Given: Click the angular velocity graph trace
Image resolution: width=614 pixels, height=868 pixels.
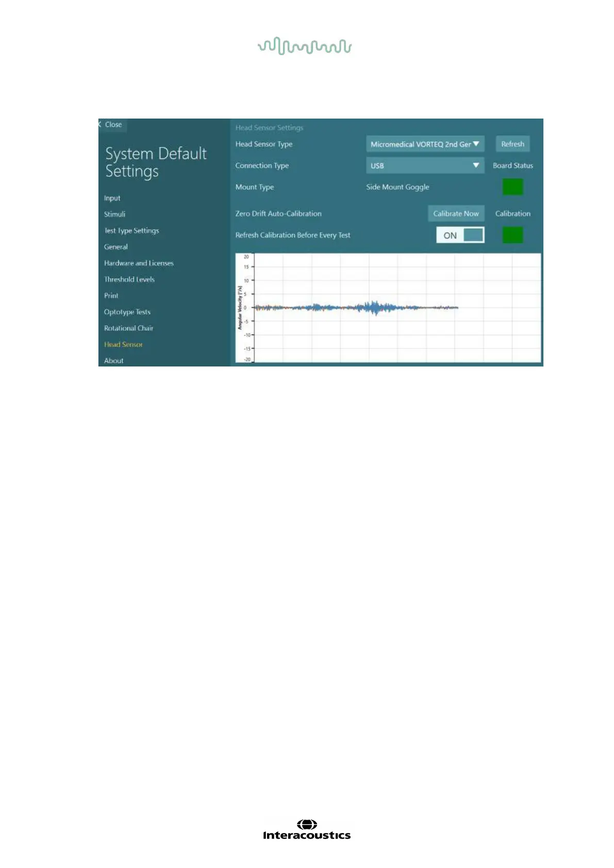Looking at the screenshot, I should [x=356, y=308].
